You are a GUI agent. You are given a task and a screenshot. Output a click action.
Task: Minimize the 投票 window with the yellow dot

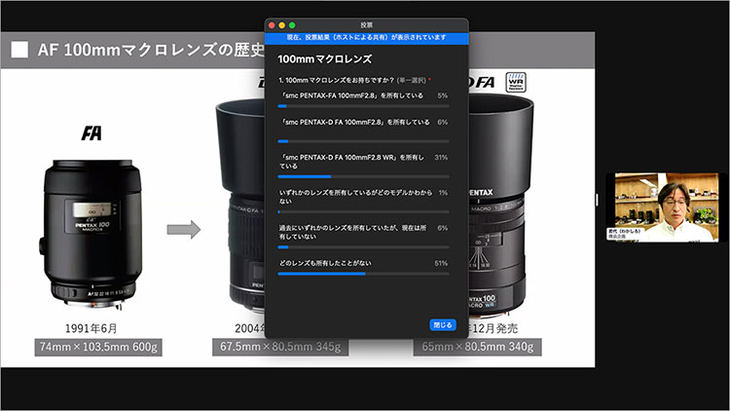[282, 24]
